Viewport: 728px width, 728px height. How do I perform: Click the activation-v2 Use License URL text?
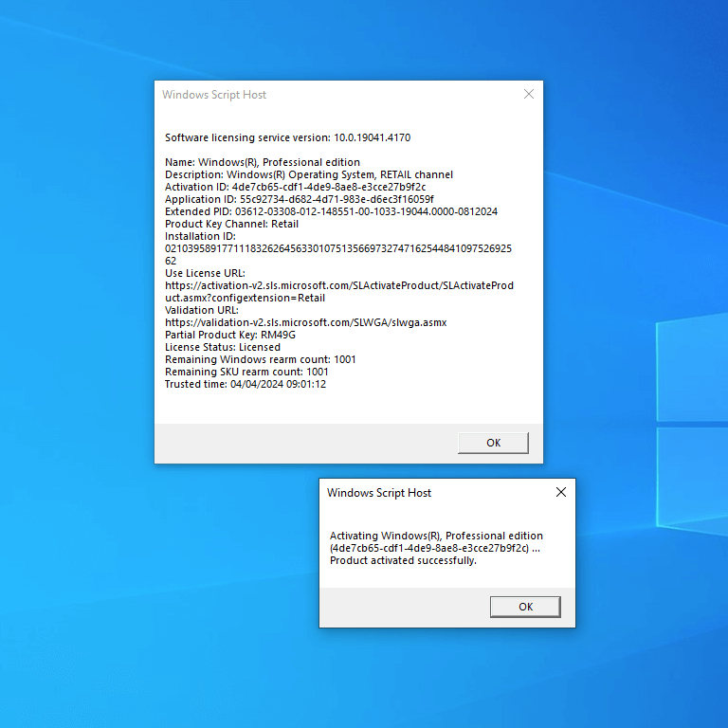[x=338, y=285]
